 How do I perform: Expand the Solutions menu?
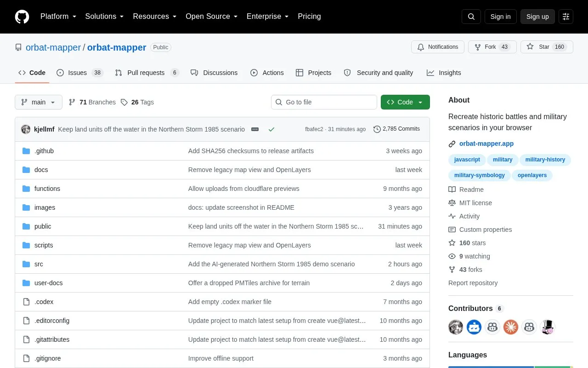(104, 17)
